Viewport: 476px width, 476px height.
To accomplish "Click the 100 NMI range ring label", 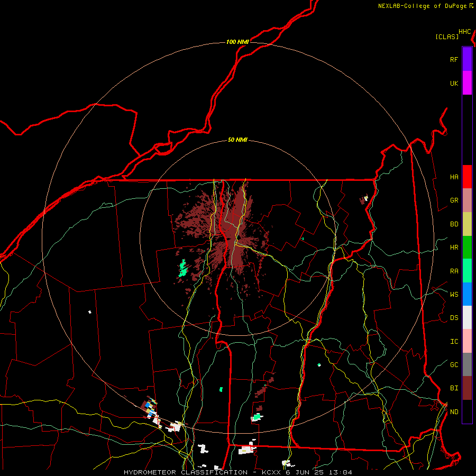I will pos(237,42).
